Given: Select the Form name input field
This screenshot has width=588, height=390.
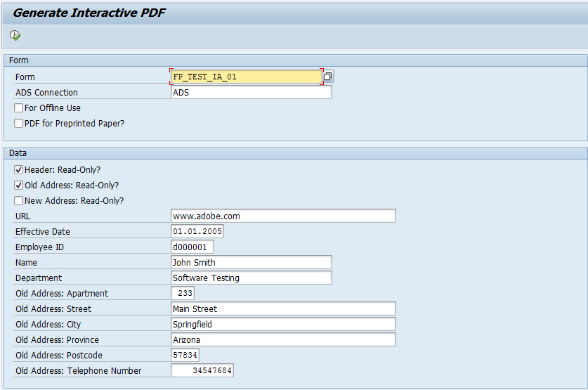Looking at the screenshot, I should click(247, 77).
